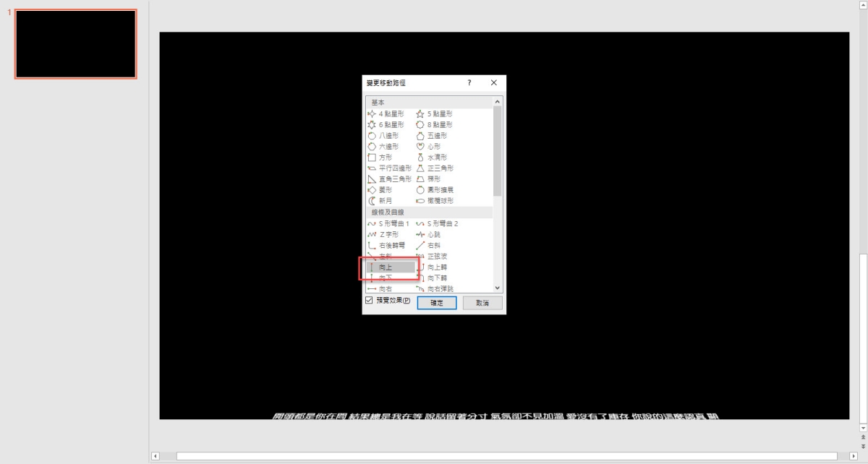This screenshot has width=868, height=464.
Task: Select the 橄欖球形 football path
Action: click(434, 201)
